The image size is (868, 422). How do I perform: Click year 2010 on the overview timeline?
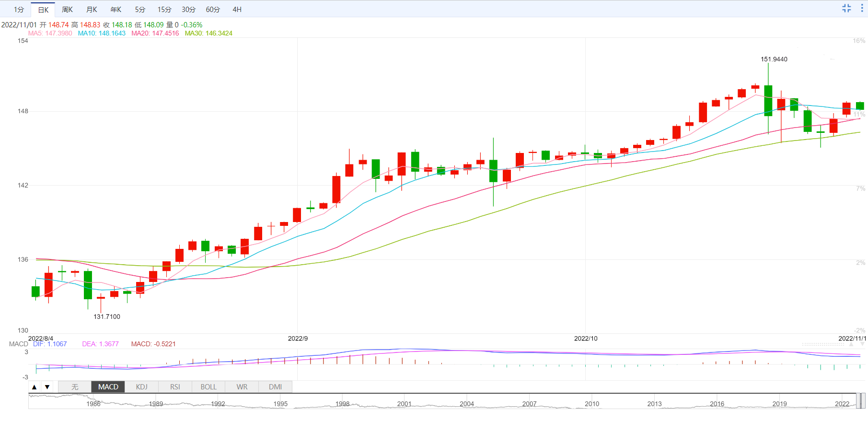click(592, 404)
